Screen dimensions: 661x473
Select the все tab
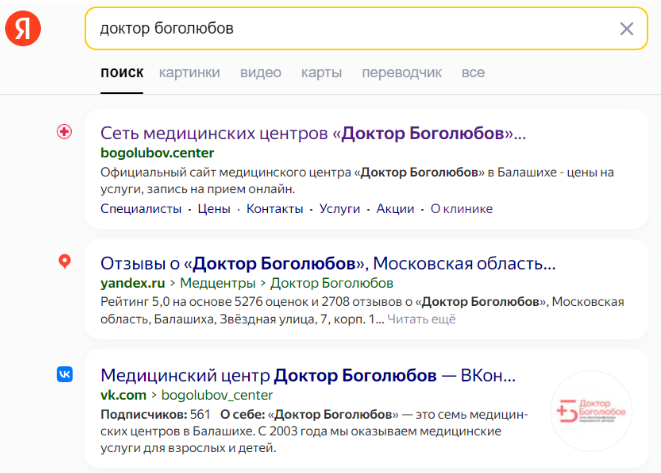tap(473, 73)
